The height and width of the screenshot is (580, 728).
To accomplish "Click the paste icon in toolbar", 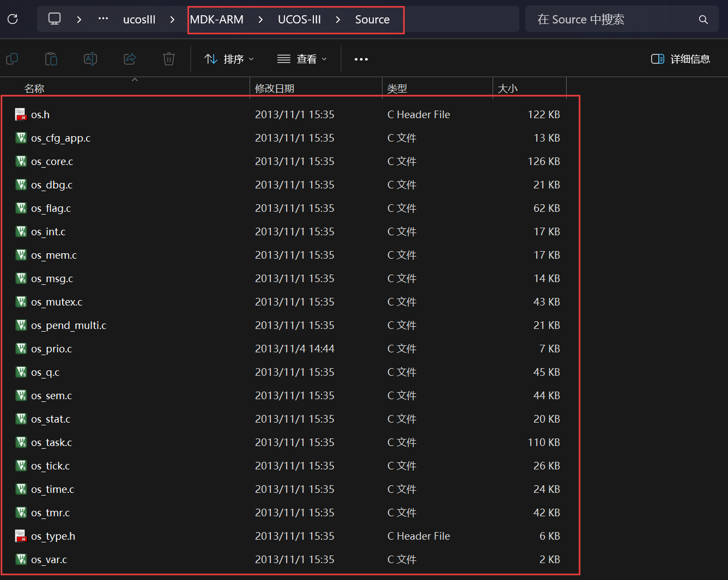I will click(51, 59).
